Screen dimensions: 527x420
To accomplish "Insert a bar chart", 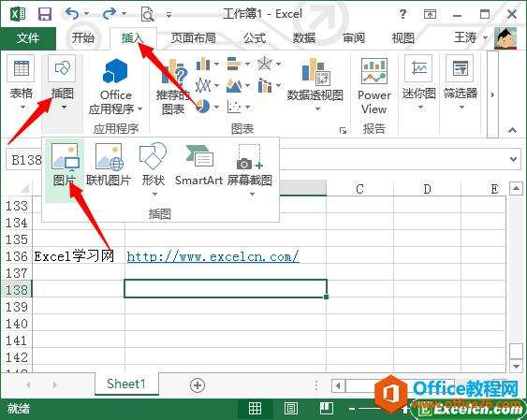I will coord(234,64).
